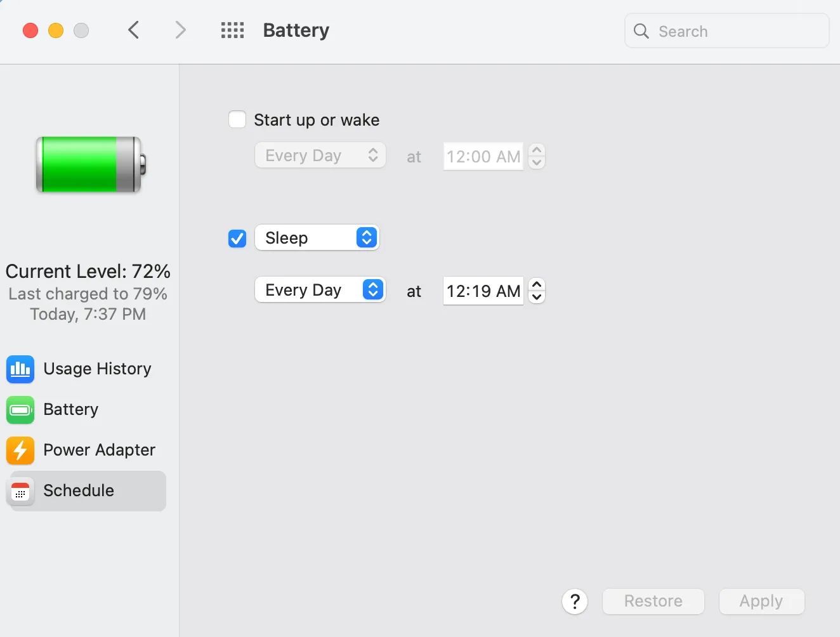The width and height of the screenshot is (840, 637).
Task: Open the disabled Every Day wake dropdown
Action: (x=320, y=155)
